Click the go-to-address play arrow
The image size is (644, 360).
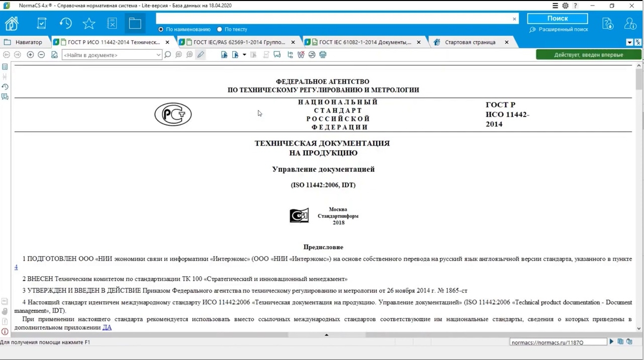[x=612, y=342]
